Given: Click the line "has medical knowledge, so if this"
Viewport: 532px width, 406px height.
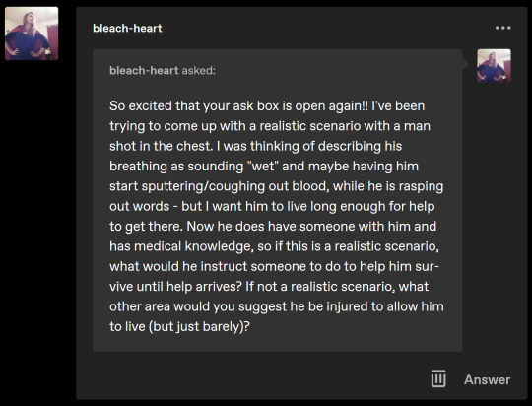Looking at the screenshot, I should (x=274, y=246).
